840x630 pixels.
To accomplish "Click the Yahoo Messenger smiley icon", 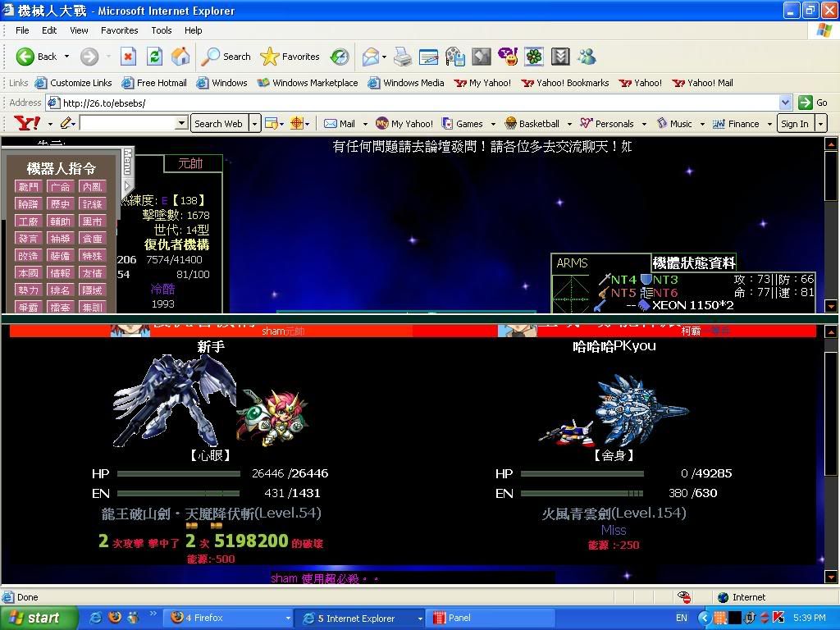I will 507,57.
